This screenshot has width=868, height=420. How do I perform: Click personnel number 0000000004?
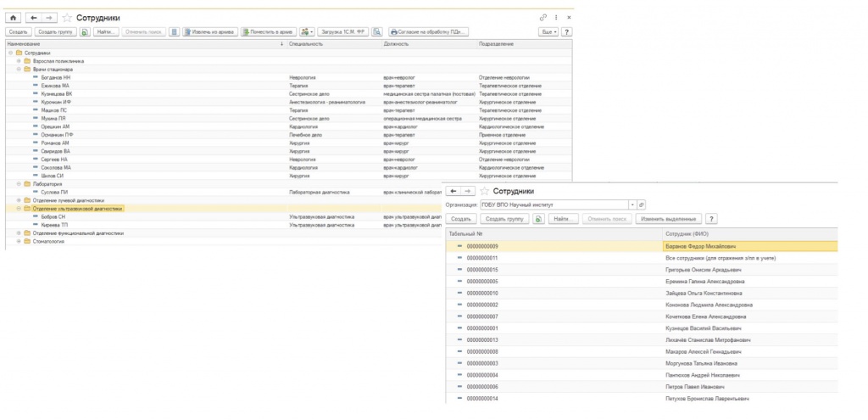click(482, 375)
